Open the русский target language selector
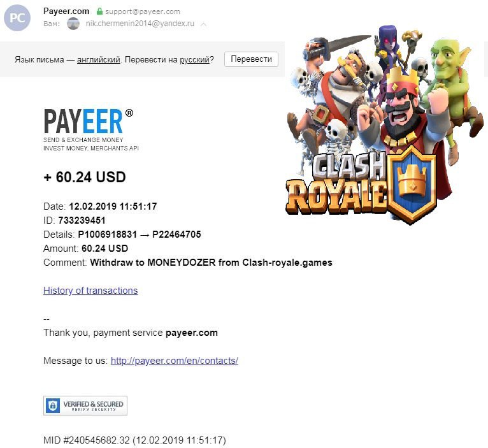Screen dimensions: 488x448 tap(194, 59)
